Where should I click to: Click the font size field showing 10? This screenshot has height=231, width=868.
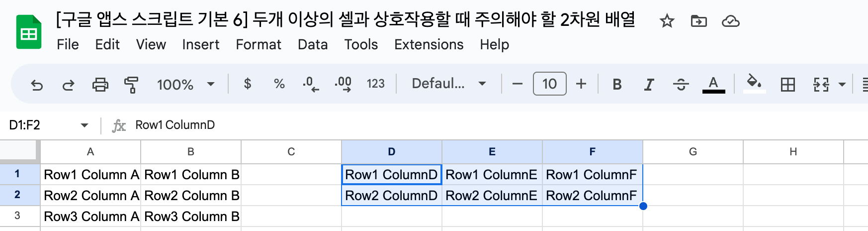(549, 84)
